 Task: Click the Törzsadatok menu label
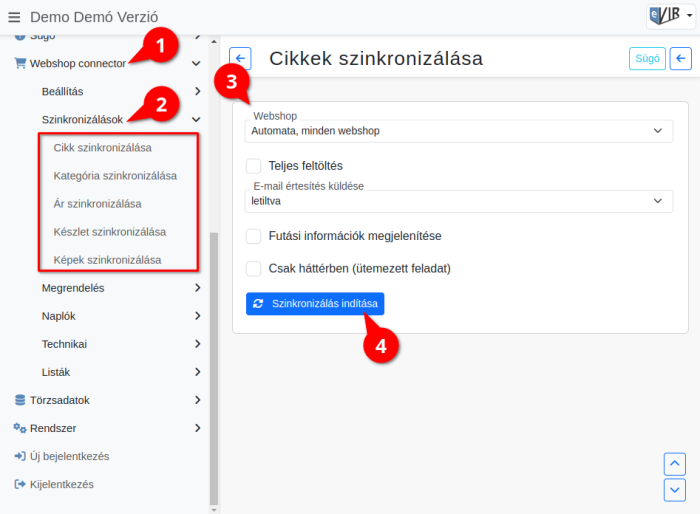59,400
